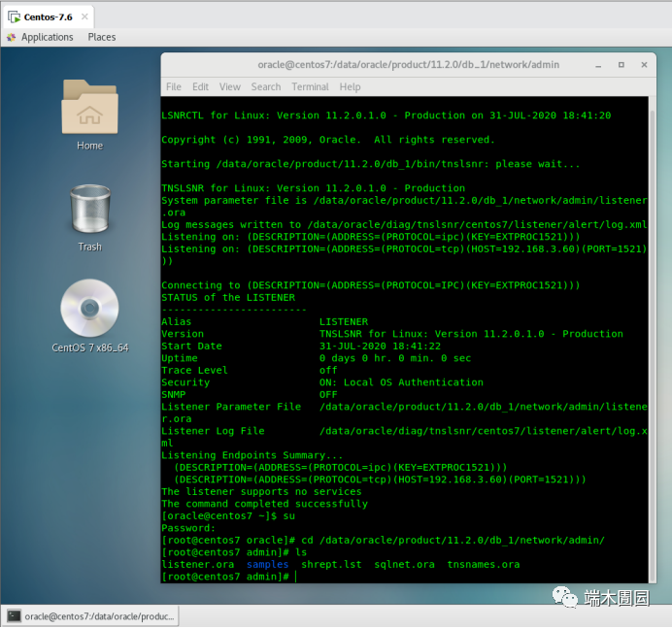Minimize the terminal window
The height and width of the screenshot is (628, 672).
pos(598,65)
